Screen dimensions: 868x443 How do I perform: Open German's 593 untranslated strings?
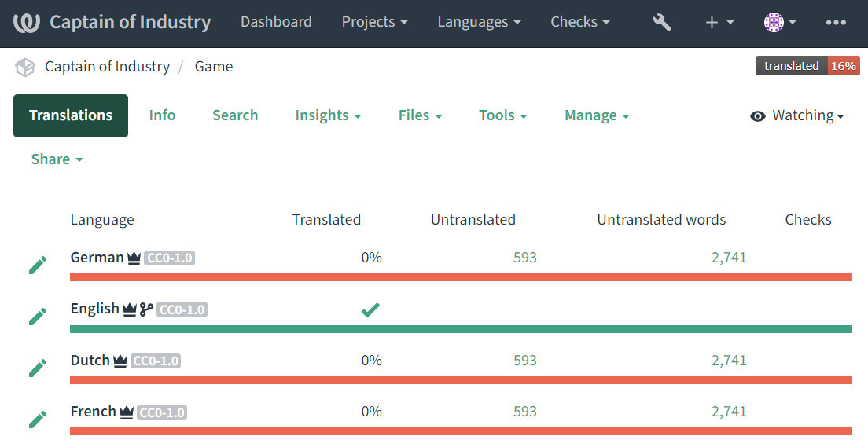(524, 257)
